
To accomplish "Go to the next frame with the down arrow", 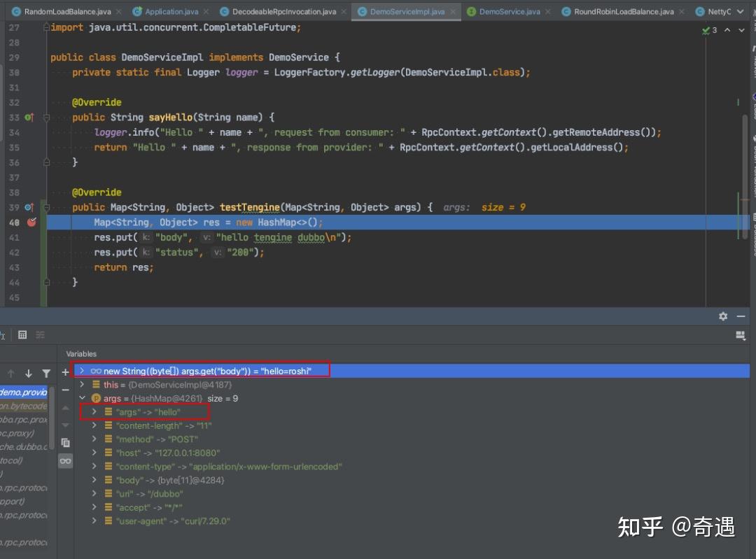I will [x=29, y=374].
